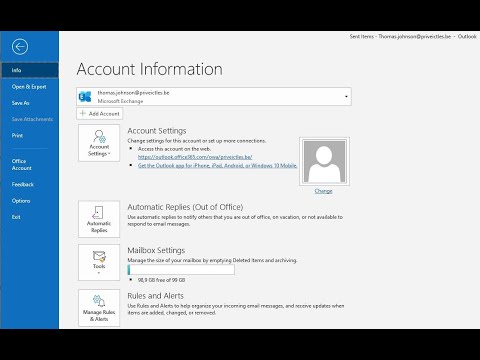Click the plus icon beside Add Account
The height and width of the screenshot is (360, 480).
click(83, 113)
